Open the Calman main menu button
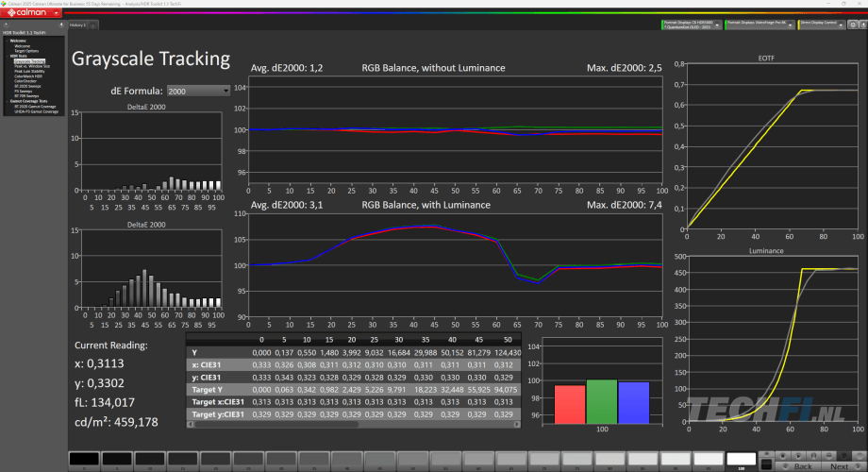This screenshot has width=868, height=472. (x=31, y=12)
